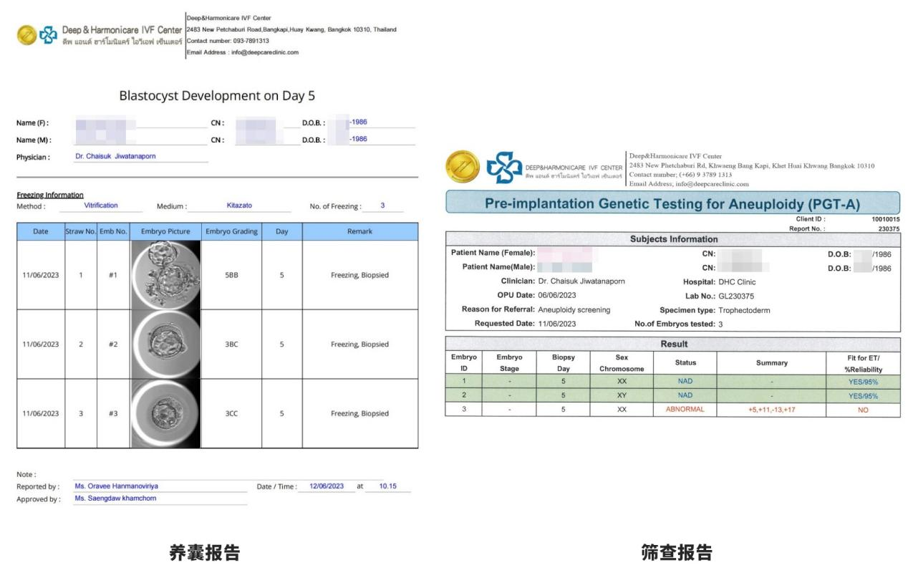The height and width of the screenshot is (588, 908).
Task: Select the No. of Freezing value field
Action: click(x=382, y=206)
